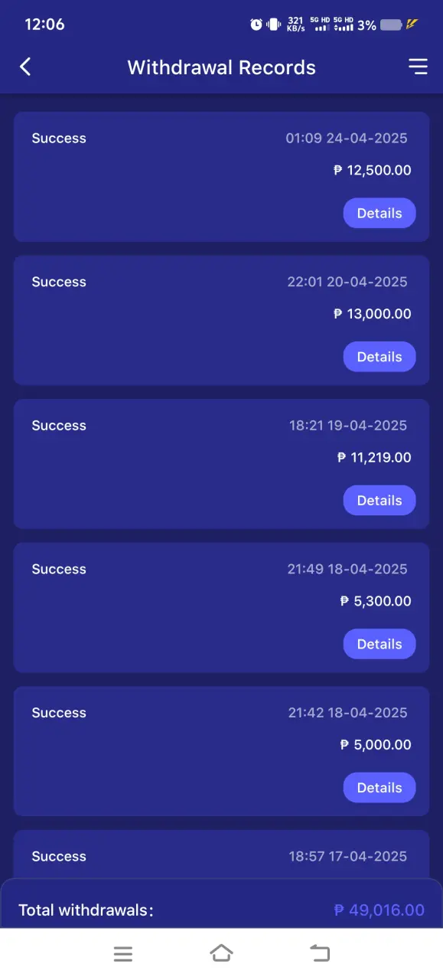Select the 20-04-2025 withdrawal record card

coord(222,321)
